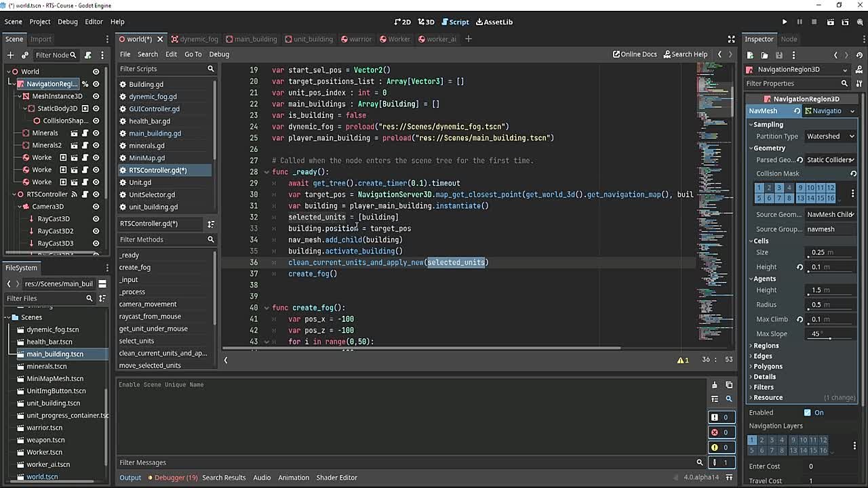Open Search Results bottom panel

tap(224, 478)
